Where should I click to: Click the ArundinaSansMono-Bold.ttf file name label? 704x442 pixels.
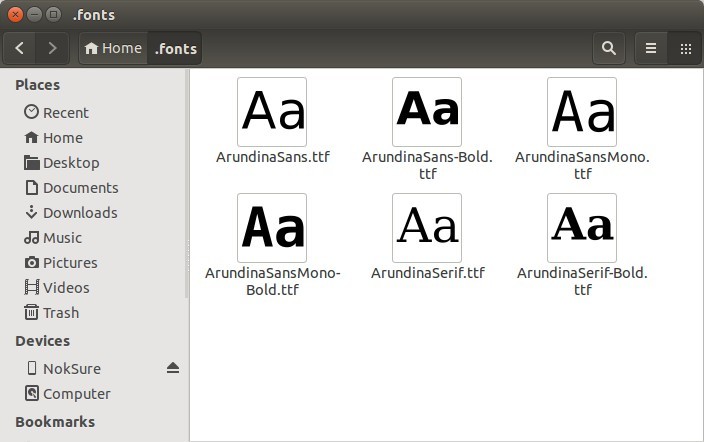(x=273, y=281)
